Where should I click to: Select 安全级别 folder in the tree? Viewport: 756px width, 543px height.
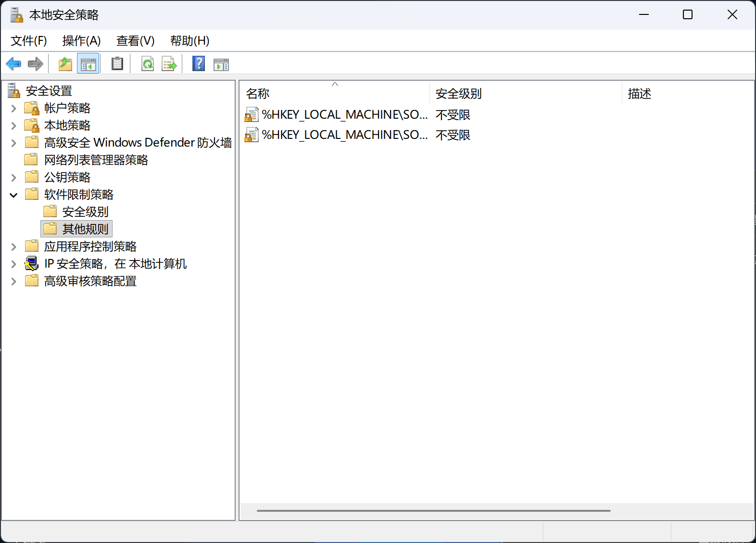point(85,212)
